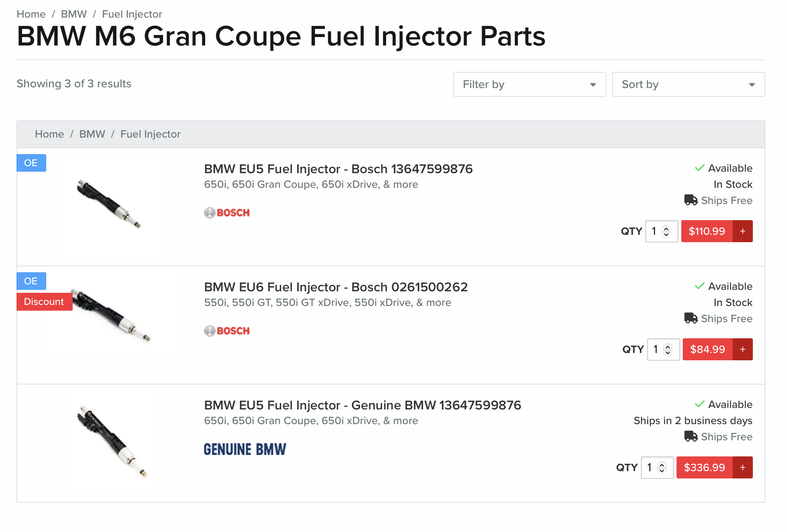Open the Sort by dropdown
Viewport: 787px width, 532px height.
pyautogui.click(x=688, y=84)
